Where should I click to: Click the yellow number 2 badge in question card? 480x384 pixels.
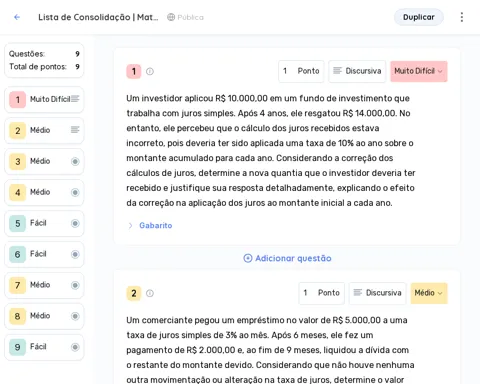pyautogui.click(x=134, y=293)
